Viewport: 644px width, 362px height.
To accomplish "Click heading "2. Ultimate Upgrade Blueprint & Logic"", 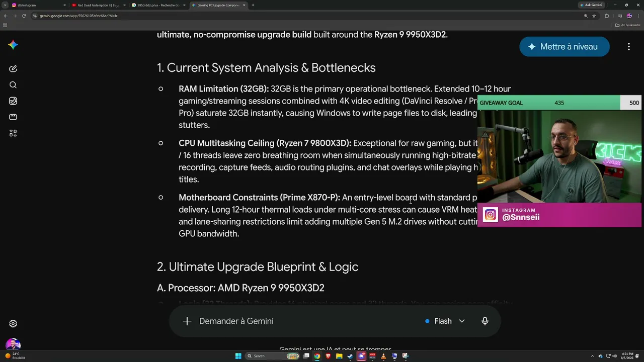I will 258,267.
